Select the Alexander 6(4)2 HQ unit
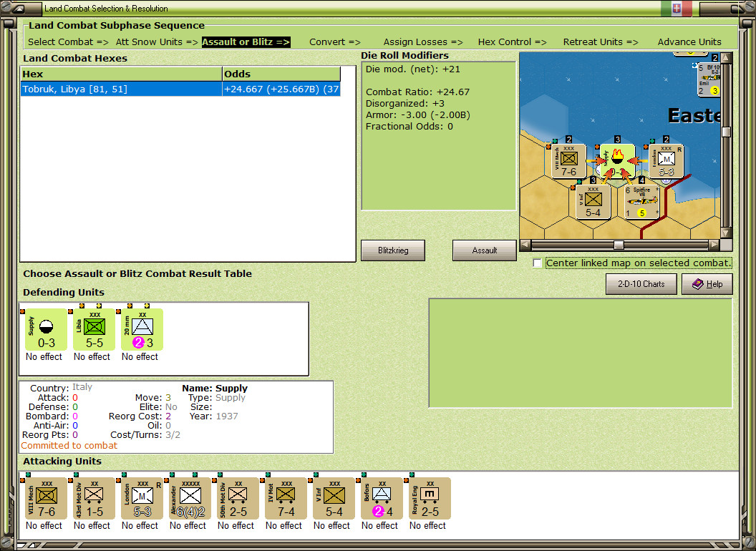756x551 pixels. point(190,499)
